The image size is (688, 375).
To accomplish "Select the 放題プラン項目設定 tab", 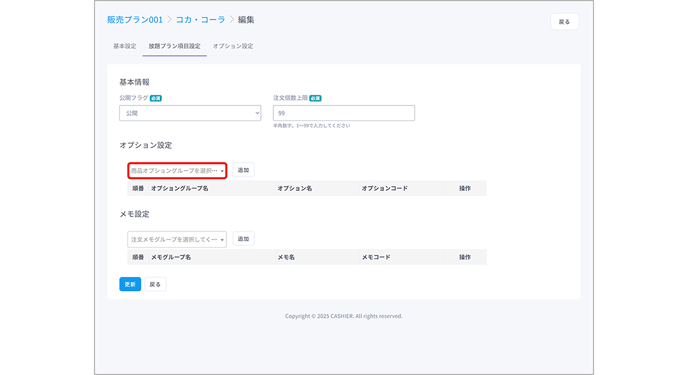I will point(175,46).
